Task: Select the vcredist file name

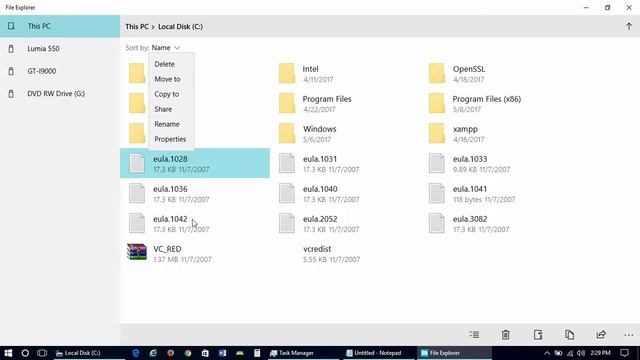Action: [x=317, y=249]
